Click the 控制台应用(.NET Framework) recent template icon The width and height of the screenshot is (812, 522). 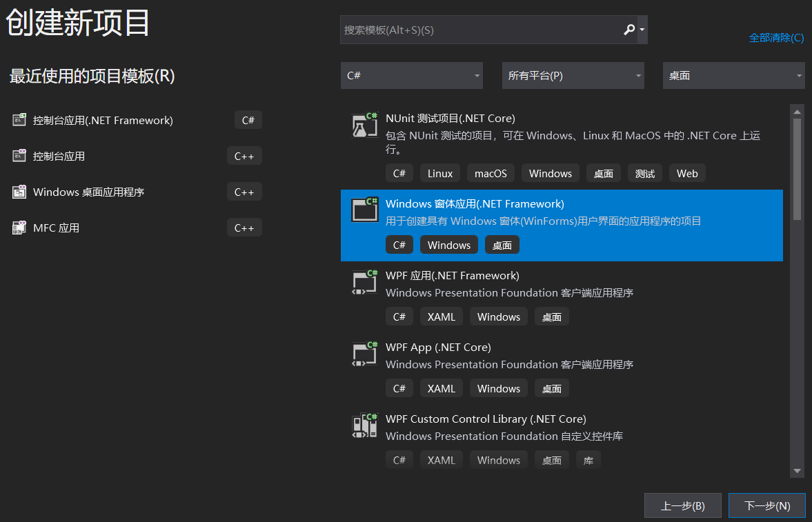(x=19, y=120)
